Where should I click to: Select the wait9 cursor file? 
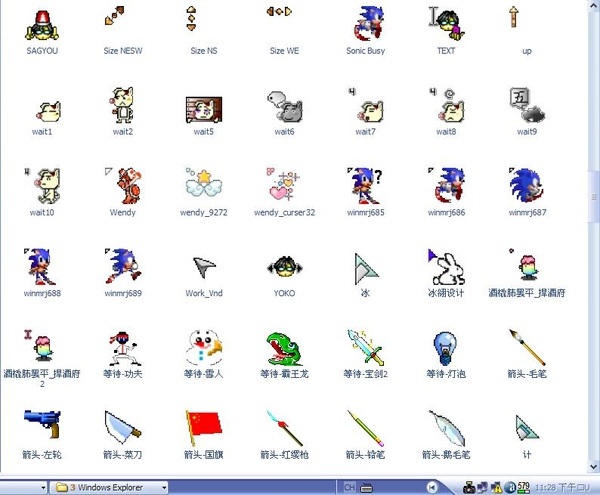pyautogui.click(x=527, y=105)
